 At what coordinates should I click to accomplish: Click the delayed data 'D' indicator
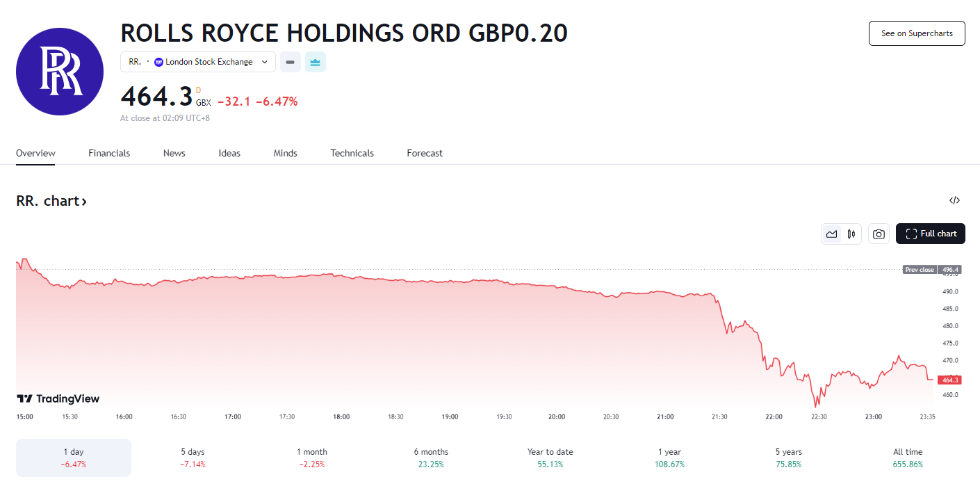pos(198,90)
